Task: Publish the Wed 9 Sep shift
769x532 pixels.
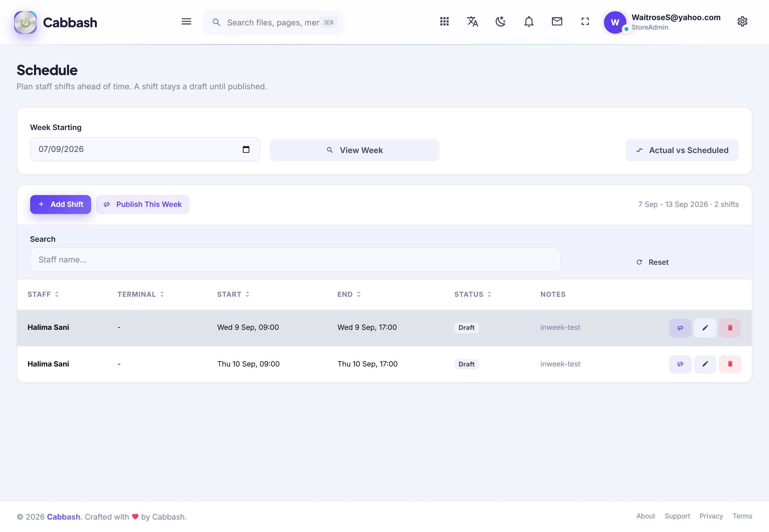Action: [680, 328]
